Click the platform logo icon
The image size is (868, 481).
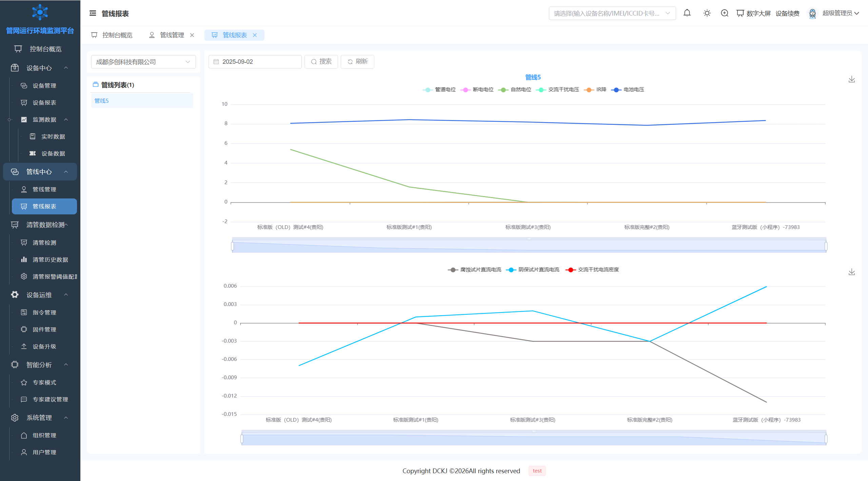click(x=40, y=12)
